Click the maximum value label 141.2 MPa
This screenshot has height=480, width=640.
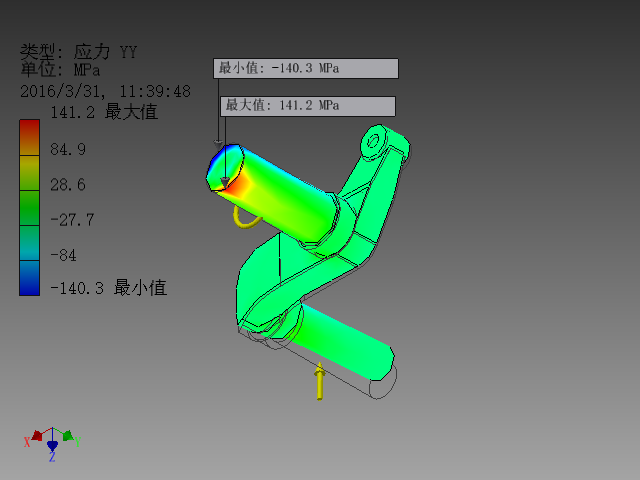[308, 106]
